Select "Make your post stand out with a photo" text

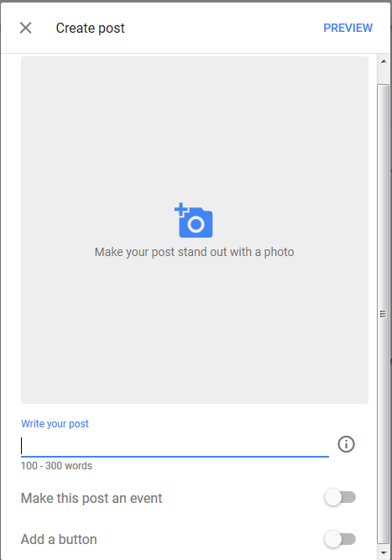point(194,252)
